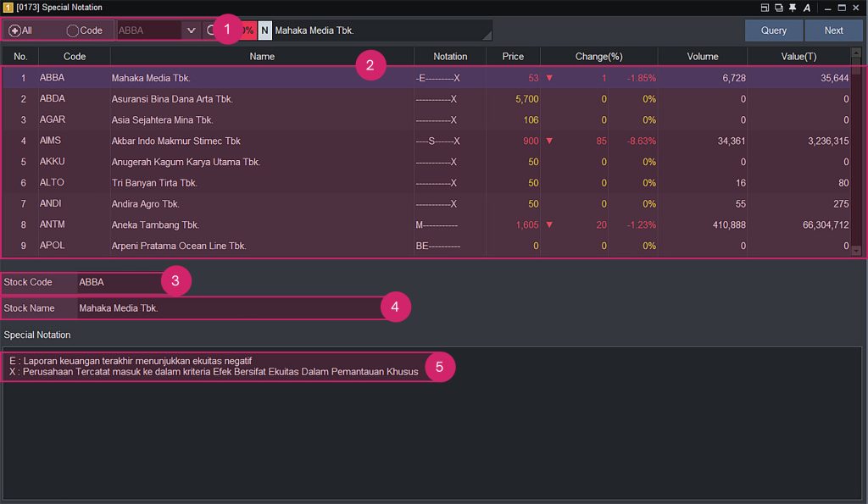This screenshot has height=504, width=868.
Task: Open the ABBA stock code dropdown
Action: (191, 30)
